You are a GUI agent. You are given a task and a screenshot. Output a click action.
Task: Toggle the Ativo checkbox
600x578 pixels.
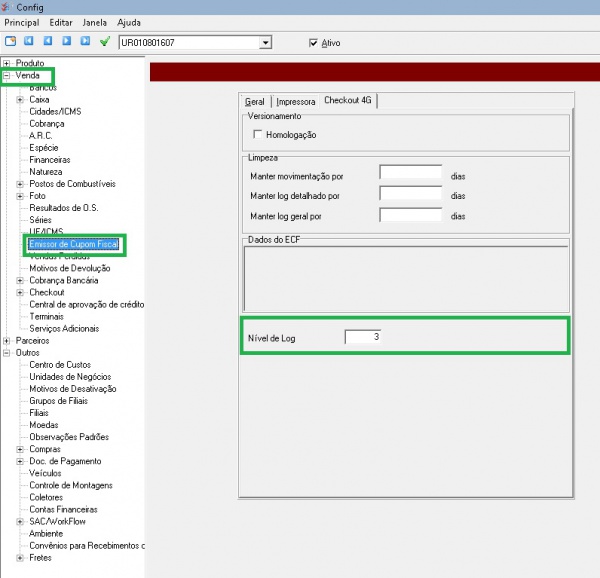tap(314, 43)
